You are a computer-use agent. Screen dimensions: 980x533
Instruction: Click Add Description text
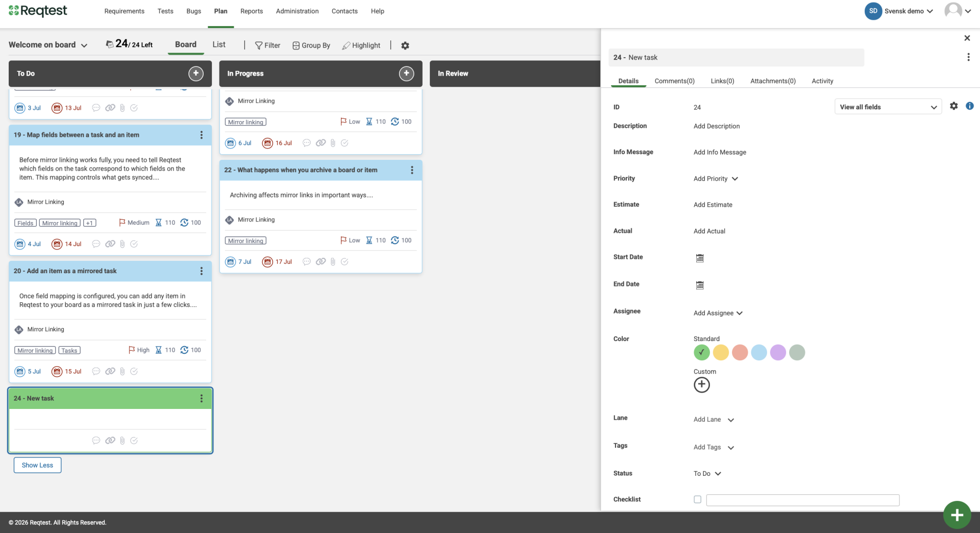pyautogui.click(x=717, y=126)
